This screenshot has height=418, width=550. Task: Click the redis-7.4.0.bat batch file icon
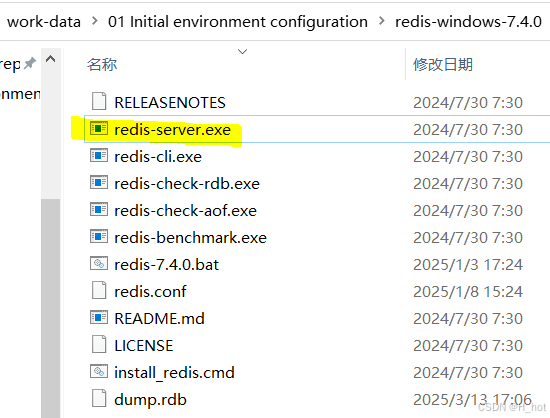pos(99,263)
